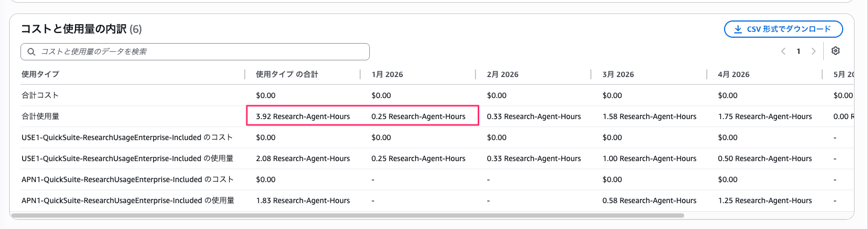This screenshot has width=868, height=229.
Task: Select USE1-QuickSuite-ResearchUsageEnterprise-Included のコスト row
Action: 127,137
